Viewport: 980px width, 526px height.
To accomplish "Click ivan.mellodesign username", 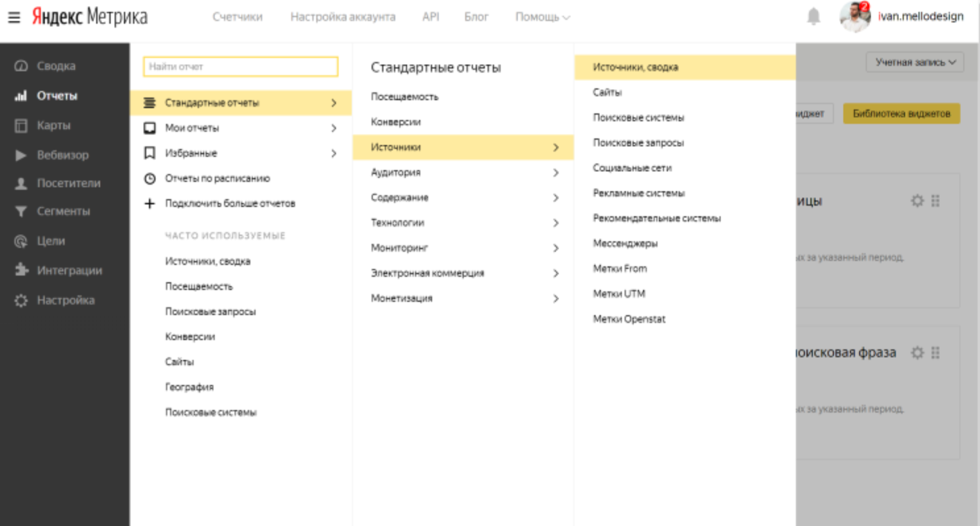I will (921, 16).
